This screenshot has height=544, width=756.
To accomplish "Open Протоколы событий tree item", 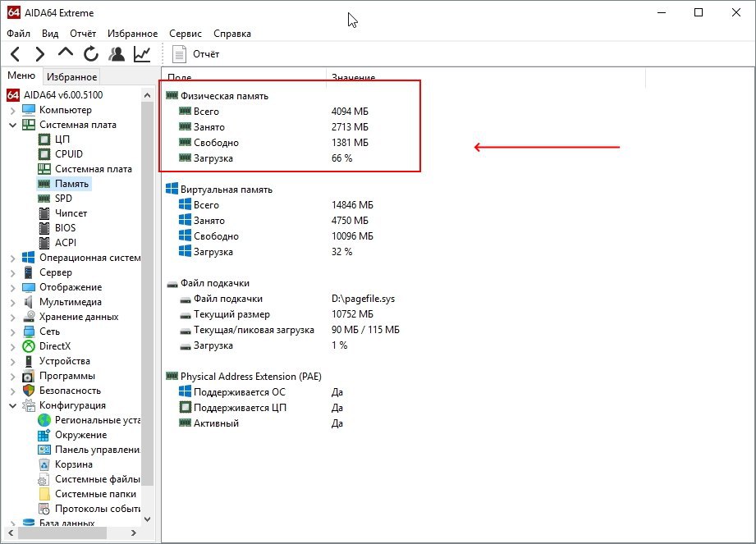I will point(89,509).
